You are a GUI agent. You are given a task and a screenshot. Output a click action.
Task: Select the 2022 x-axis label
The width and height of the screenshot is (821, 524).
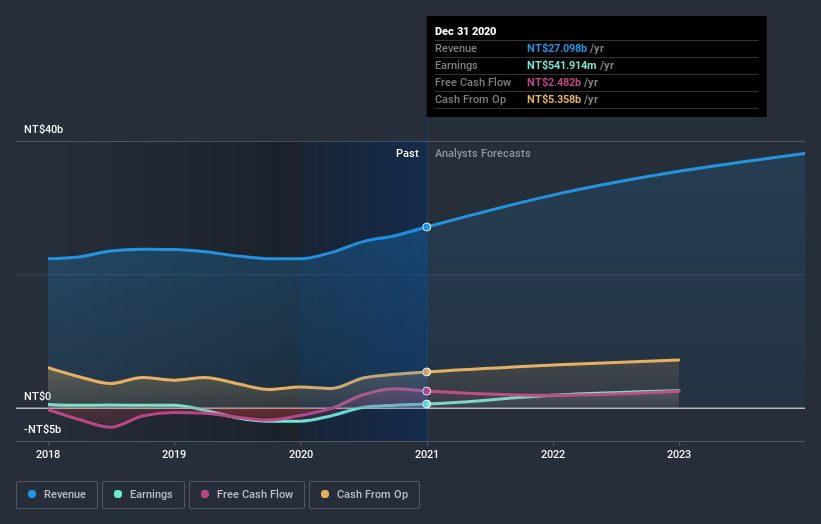553,454
